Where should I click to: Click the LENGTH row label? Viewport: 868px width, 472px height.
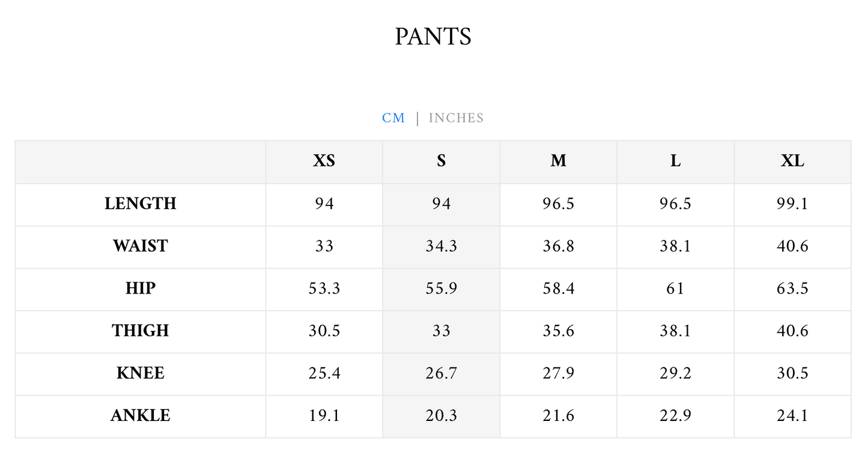click(x=141, y=204)
